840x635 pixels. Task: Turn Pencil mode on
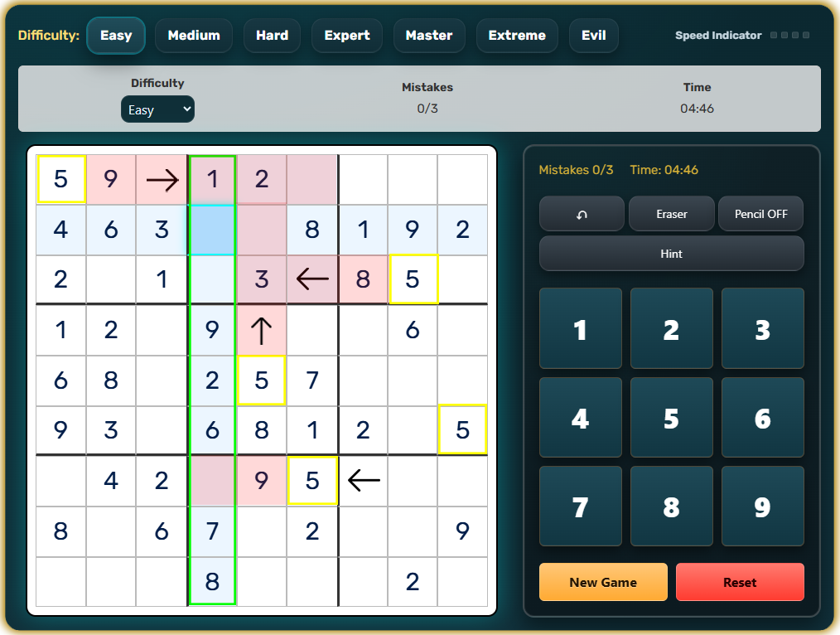point(760,213)
